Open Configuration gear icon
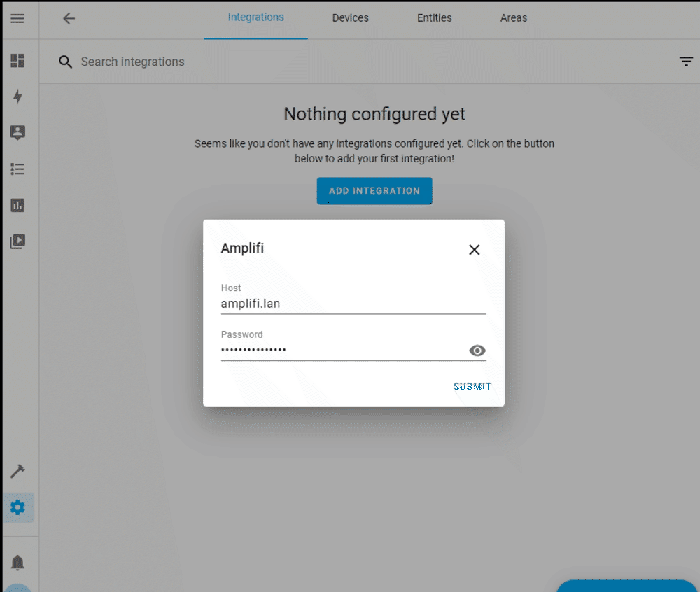Screen dimensions: 700x592 (x=17, y=507)
